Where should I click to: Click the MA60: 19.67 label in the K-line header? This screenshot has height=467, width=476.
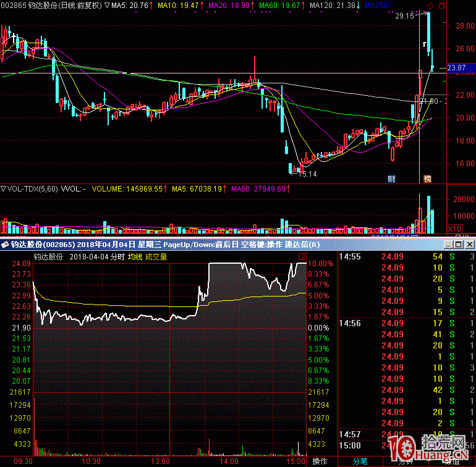(282, 6)
